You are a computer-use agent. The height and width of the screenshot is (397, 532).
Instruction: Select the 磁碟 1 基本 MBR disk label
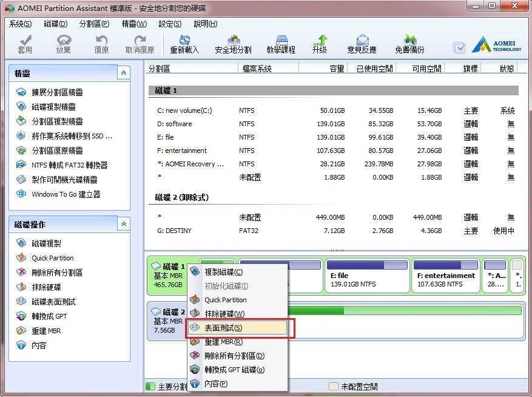[x=168, y=276]
